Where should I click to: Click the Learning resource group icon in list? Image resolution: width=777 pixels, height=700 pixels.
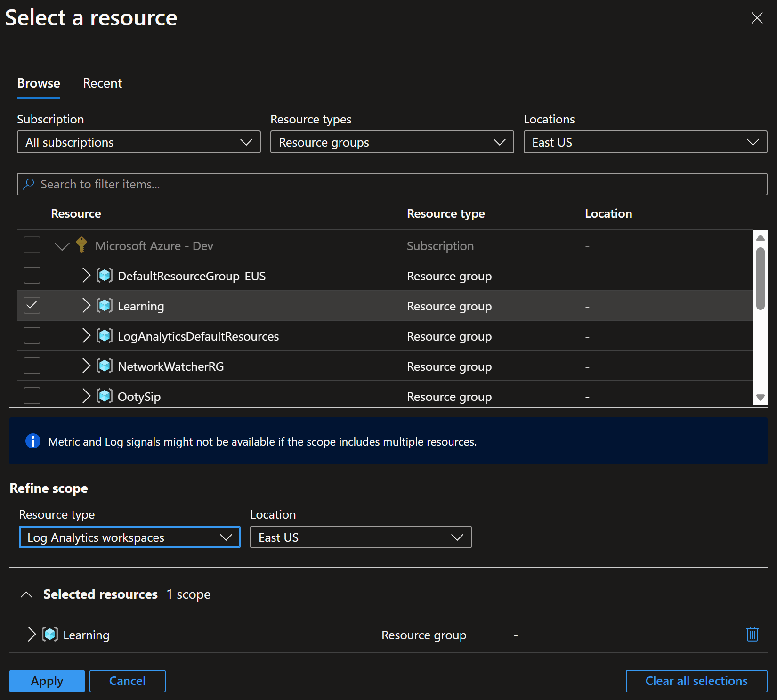[105, 305]
